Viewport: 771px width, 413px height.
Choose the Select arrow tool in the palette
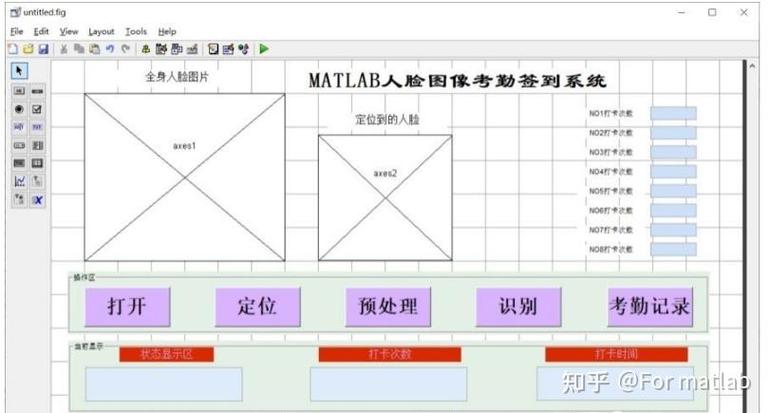[x=19, y=71]
